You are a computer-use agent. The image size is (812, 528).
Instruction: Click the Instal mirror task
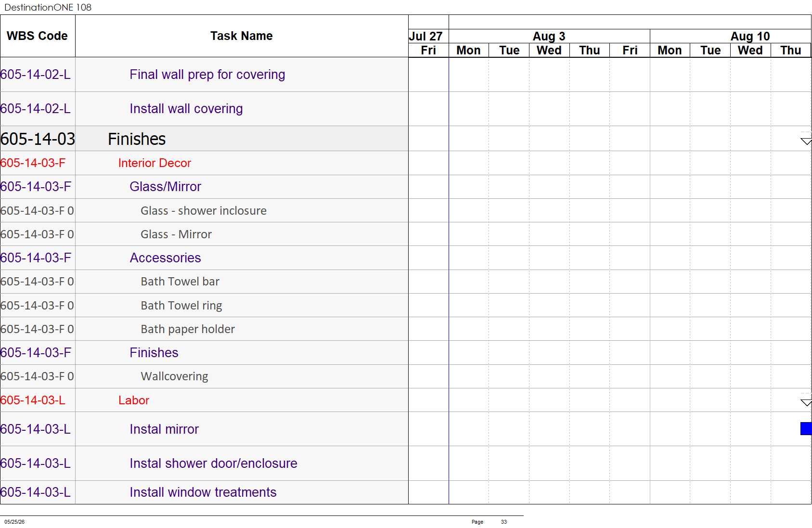tap(164, 429)
